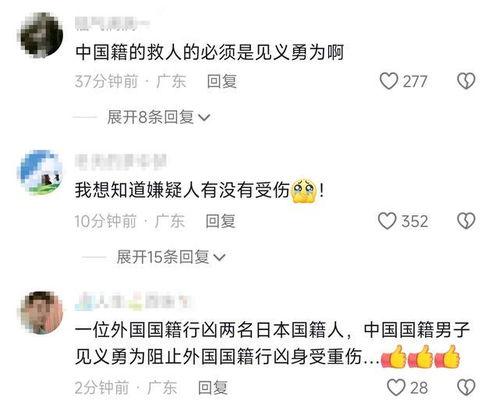499x405 pixels.
Task: Like the comment with 352 likes
Action: click(x=387, y=221)
